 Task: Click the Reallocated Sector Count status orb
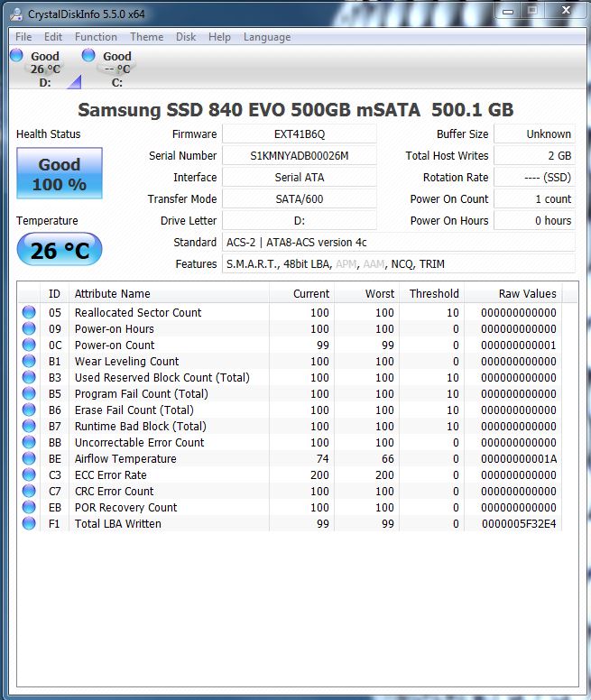click(30, 313)
